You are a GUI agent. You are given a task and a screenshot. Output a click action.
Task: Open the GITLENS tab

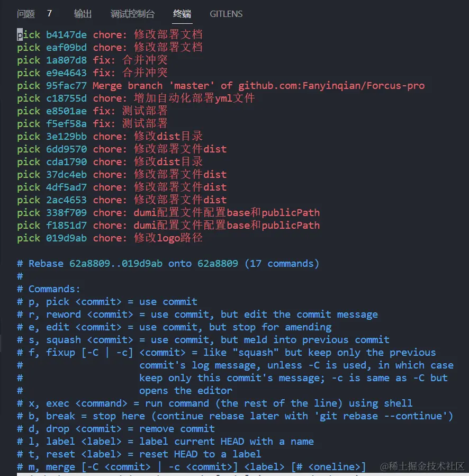point(226,14)
